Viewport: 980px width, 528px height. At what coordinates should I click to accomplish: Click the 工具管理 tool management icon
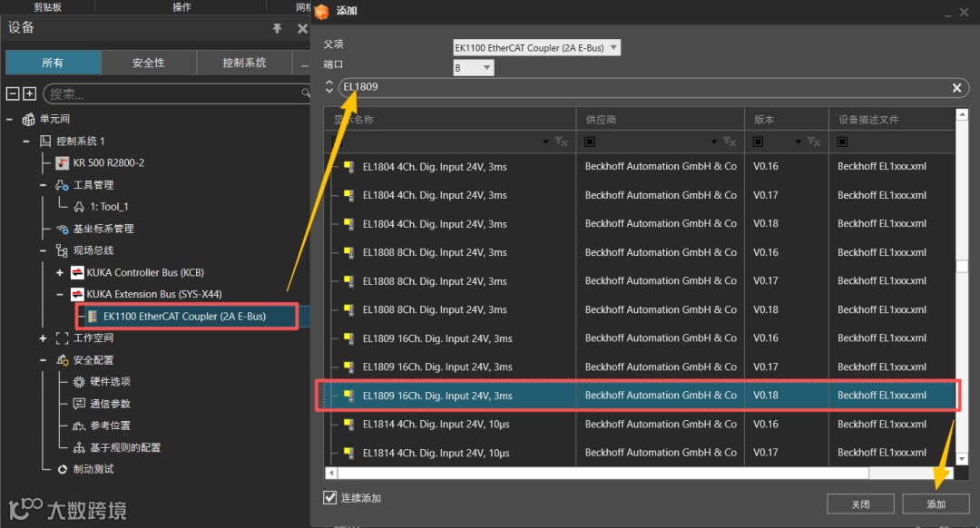[x=62, y=185]
